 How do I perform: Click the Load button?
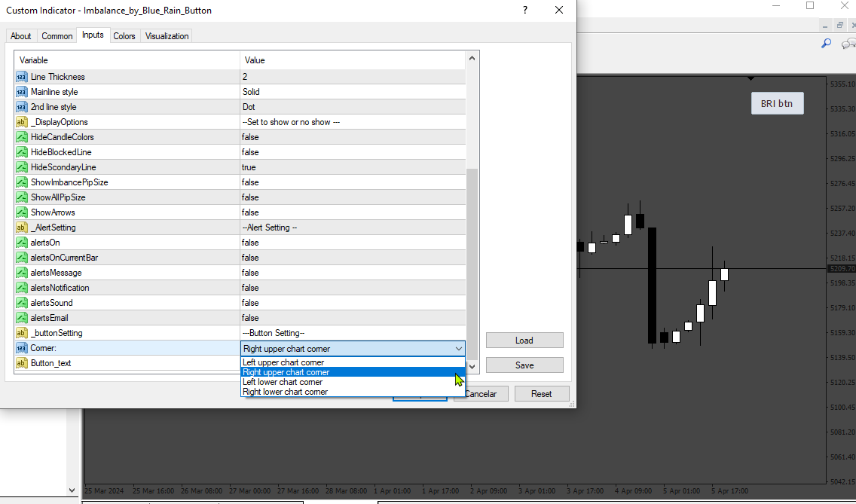(524, 341)
